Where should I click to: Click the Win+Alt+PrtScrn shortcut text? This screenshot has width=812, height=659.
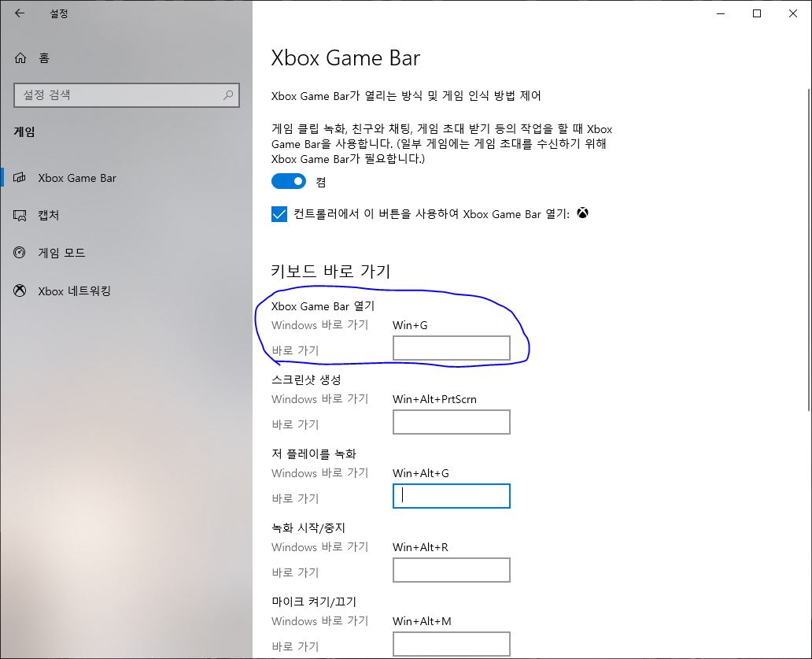point(434,399)
